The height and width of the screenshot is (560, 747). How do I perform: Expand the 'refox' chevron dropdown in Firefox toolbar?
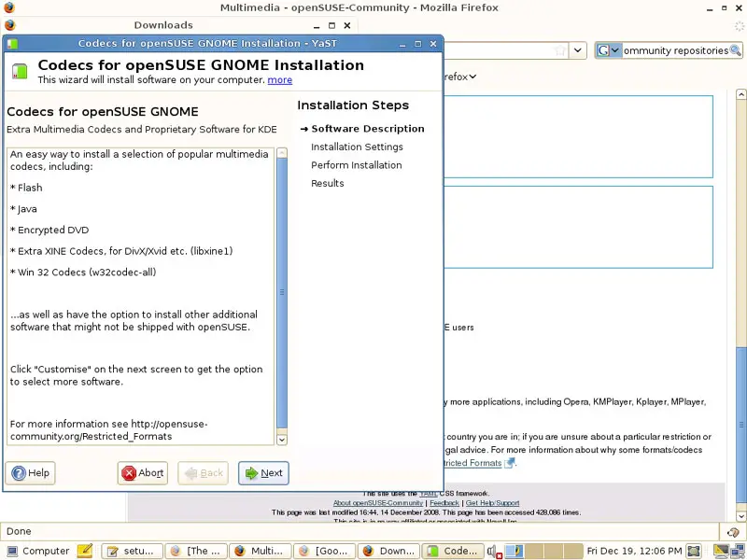pos(472,77)
